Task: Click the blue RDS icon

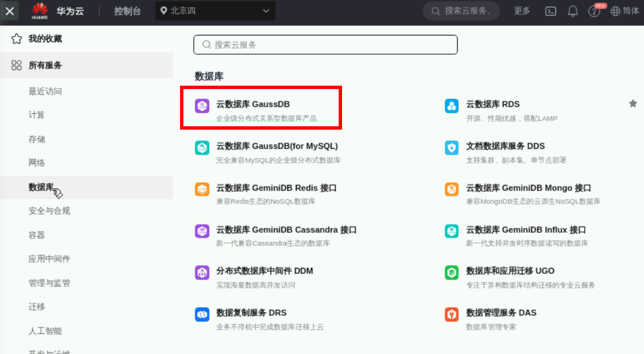Action: coord(452,106)
